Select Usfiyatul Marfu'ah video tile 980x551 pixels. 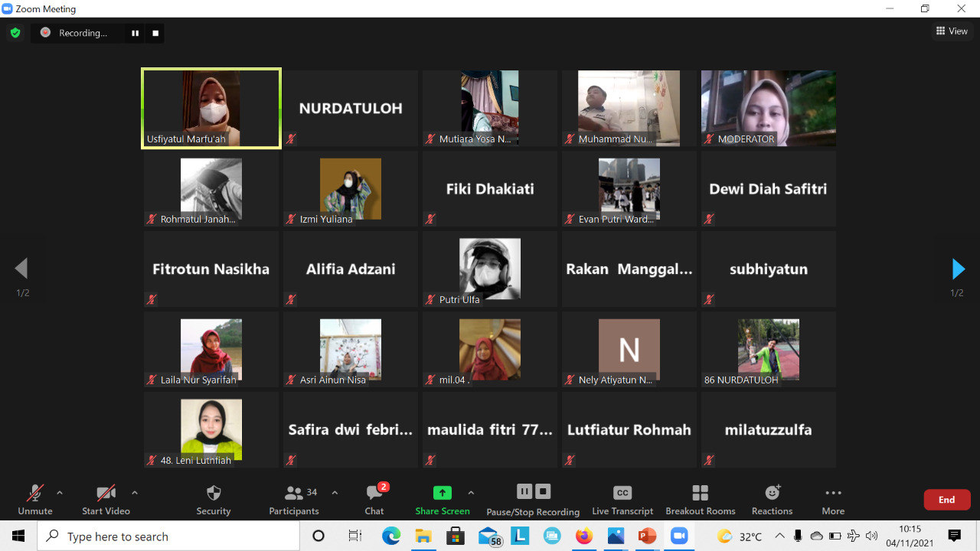point(211,108)
